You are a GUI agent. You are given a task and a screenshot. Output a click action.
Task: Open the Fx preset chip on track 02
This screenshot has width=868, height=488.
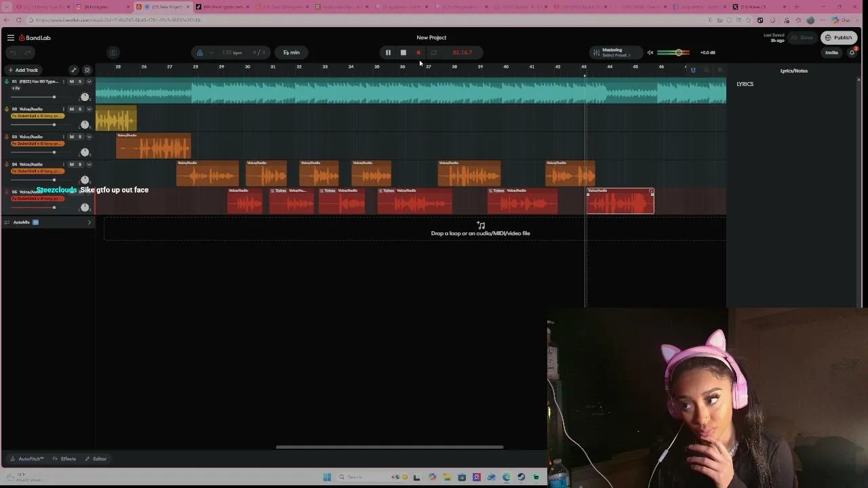pyautogui.click(x=38, y=116)
